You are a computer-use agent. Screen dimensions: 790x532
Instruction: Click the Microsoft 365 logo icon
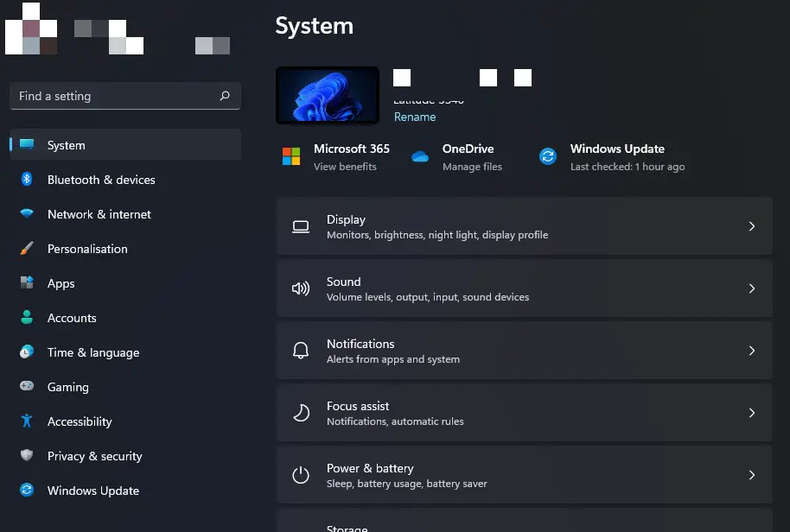click(291, 156)
